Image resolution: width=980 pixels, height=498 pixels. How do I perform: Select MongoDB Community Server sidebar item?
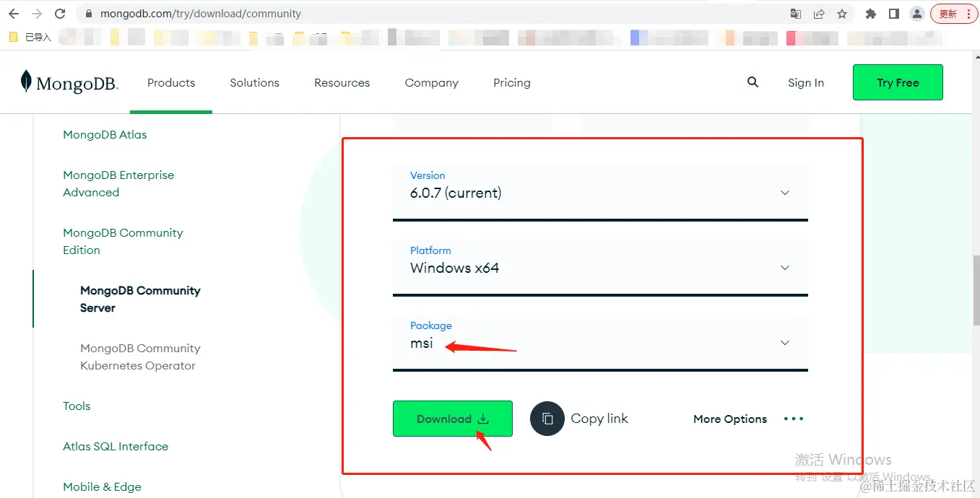tap(140, 299)
